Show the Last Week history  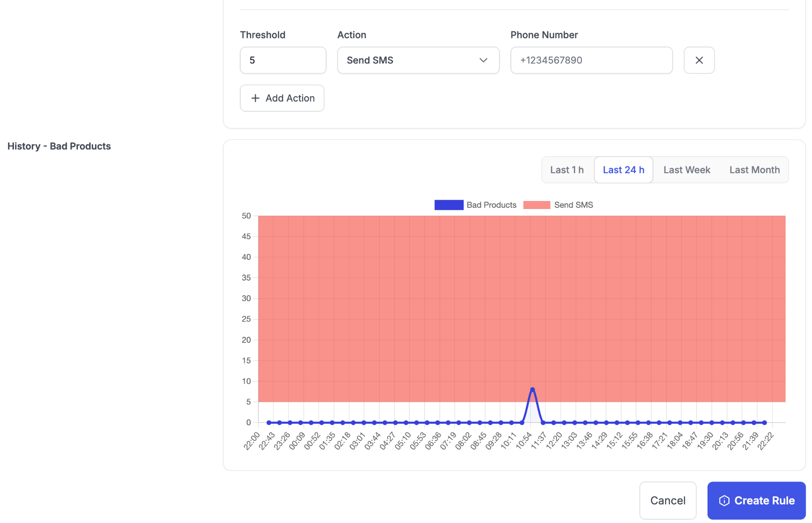click(x=687, y=170)
